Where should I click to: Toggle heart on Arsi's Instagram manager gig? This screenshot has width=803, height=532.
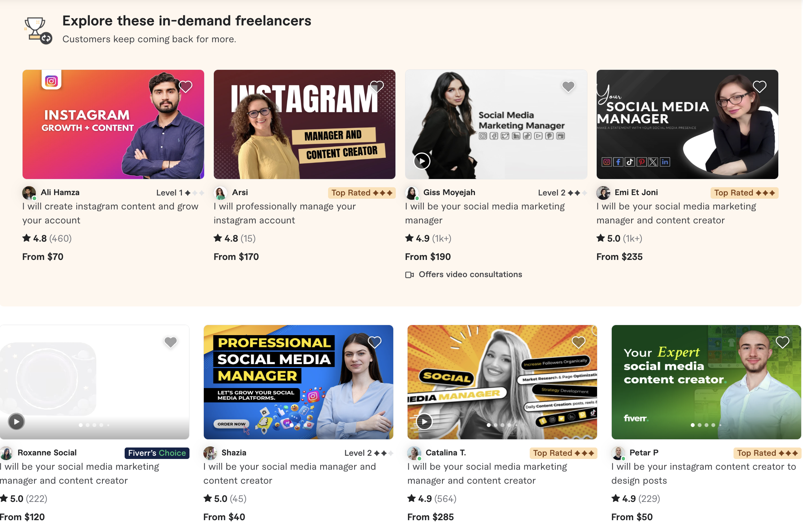[x=377, y=87]
